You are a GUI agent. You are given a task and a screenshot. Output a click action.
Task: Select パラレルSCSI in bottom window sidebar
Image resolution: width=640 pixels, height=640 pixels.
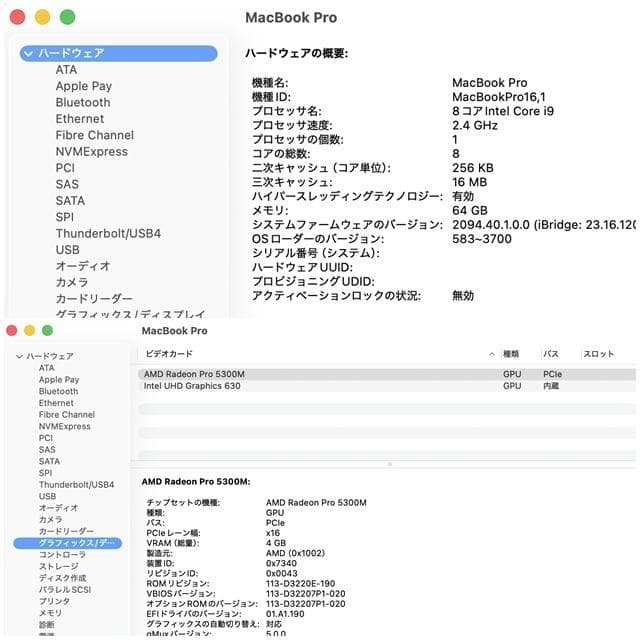65,590
